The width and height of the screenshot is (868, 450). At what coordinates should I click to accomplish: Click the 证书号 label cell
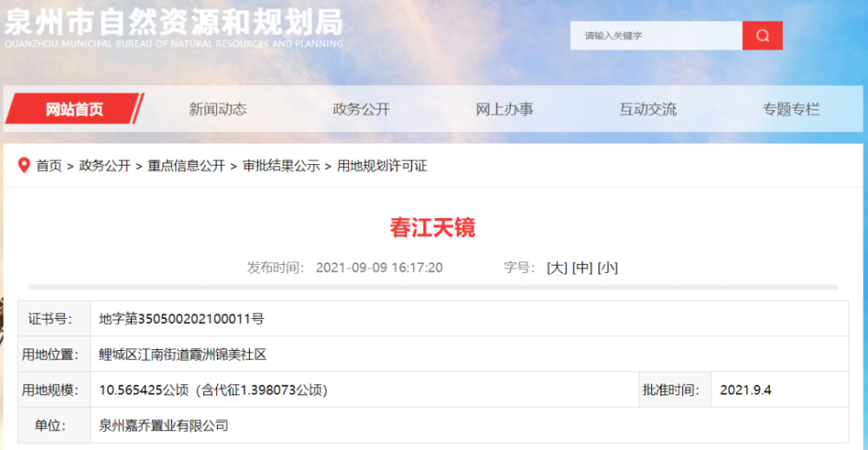pos(54,319)
